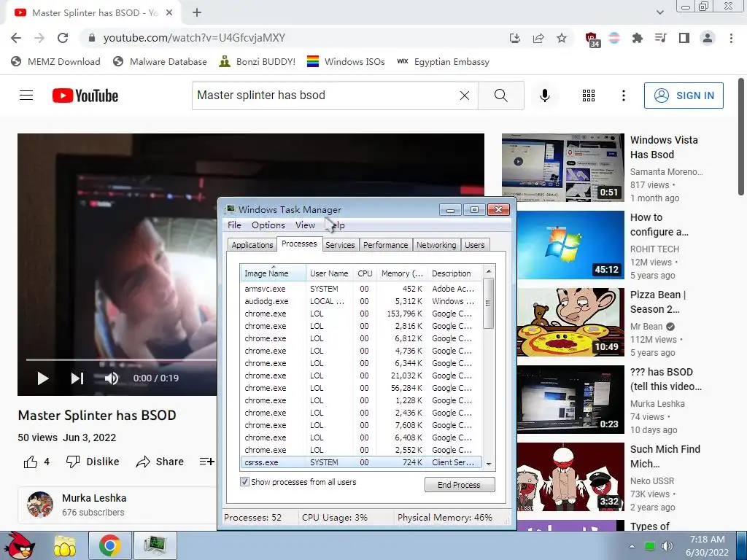This screenshot has width=747, height=560.
Task: Open a new browser tab
Action: click(x=197, y=13)
